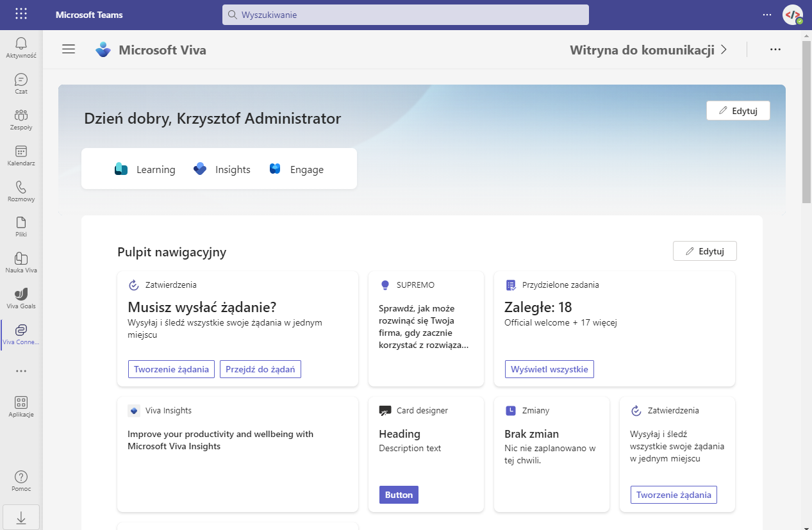Open Viva Insights shortcut
812x530 pixels.
tap(222, 169)
